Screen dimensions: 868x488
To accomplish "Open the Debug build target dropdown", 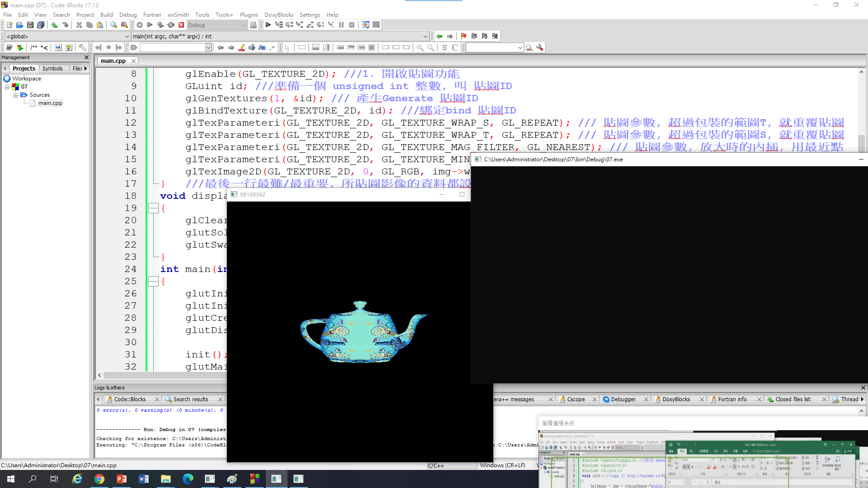I will [244, 25].
